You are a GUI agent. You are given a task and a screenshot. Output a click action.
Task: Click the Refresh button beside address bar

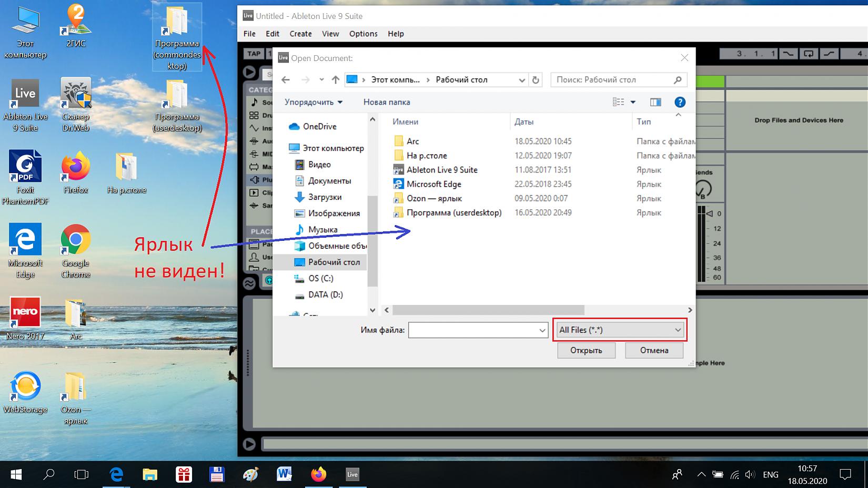[x=536, y=80]
